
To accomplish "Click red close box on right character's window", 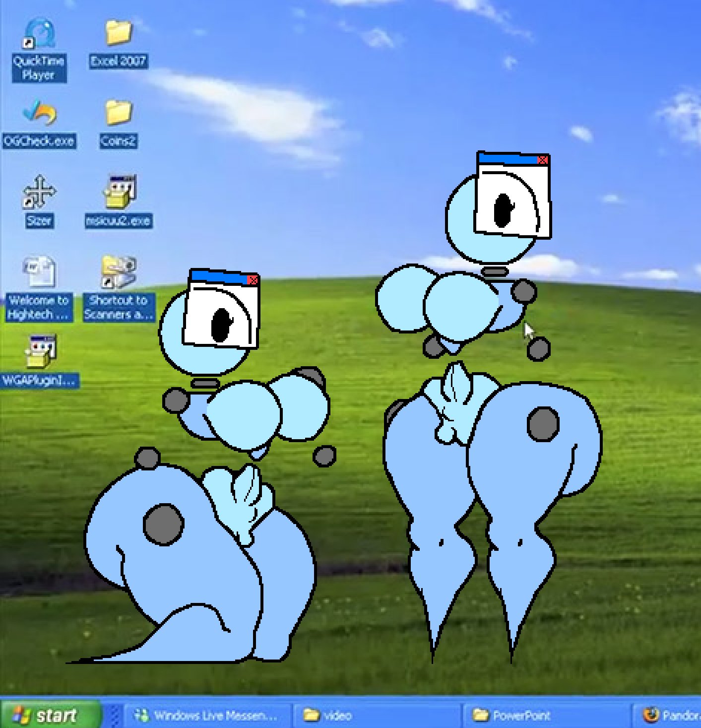I will click(x=543, y=160).
